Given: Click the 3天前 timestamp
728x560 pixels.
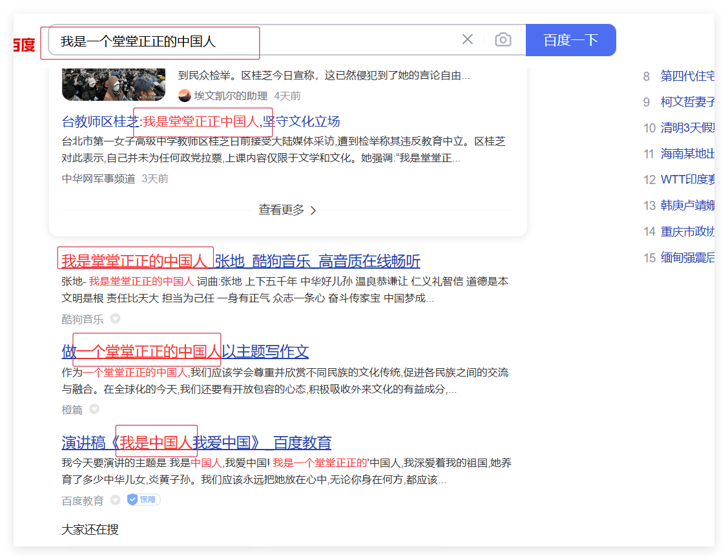Looking at the screenshot, I should click(x=154, y=179).
